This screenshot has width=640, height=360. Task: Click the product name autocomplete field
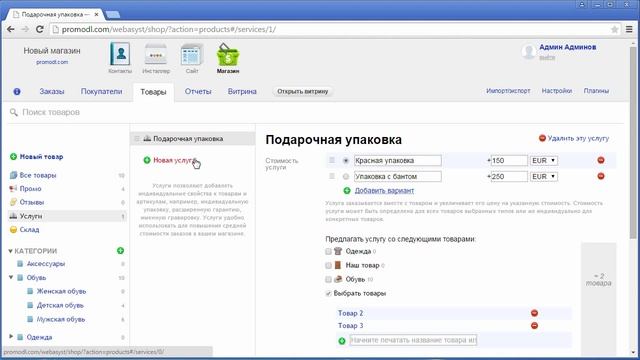coord(413,340)
